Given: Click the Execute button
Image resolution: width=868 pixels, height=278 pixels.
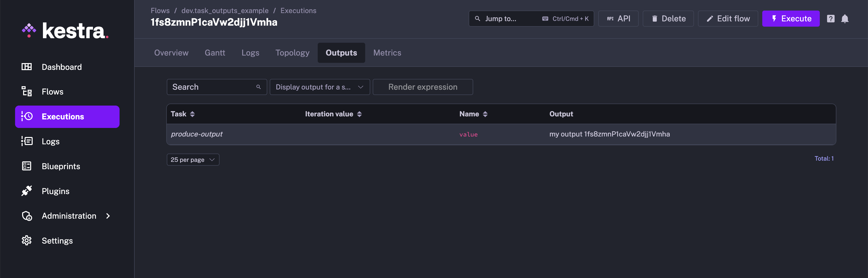Looking at the screenshot, I should coord(790,19).
